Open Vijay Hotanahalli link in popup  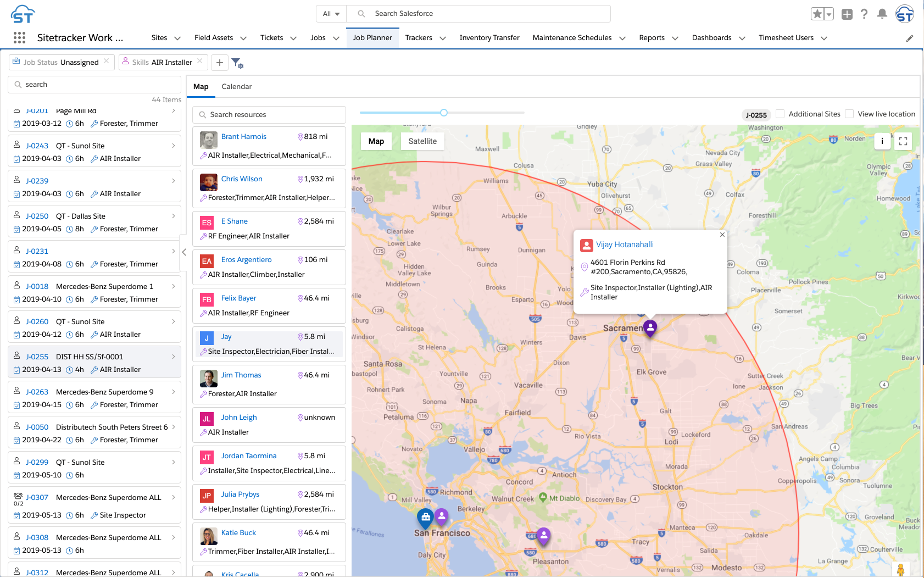(625, 244)
